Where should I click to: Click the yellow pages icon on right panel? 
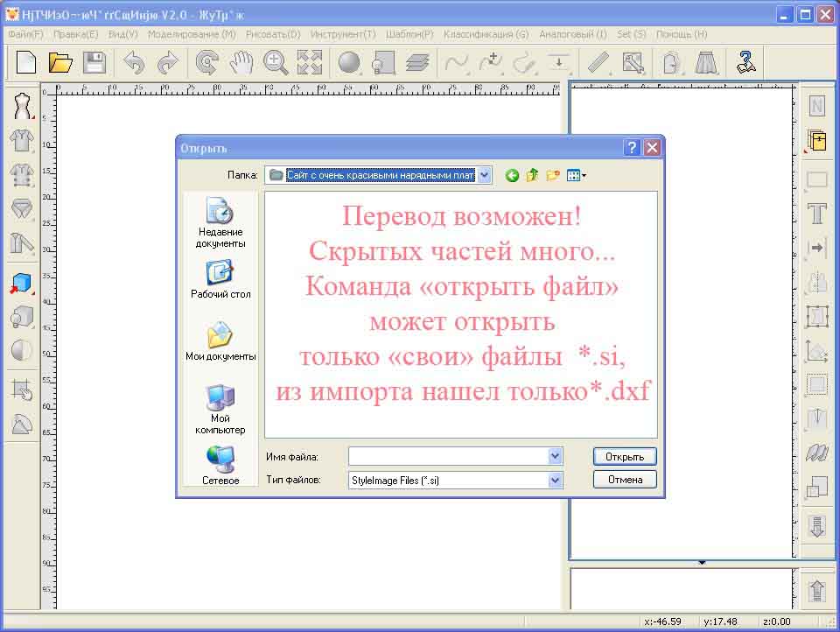coord(817,140)
